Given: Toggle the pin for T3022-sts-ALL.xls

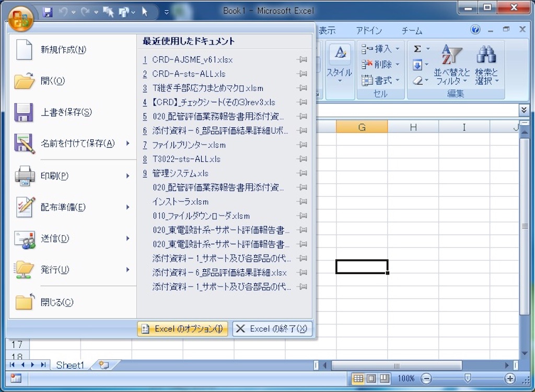Looking at the screenshot, I should 302,159.
